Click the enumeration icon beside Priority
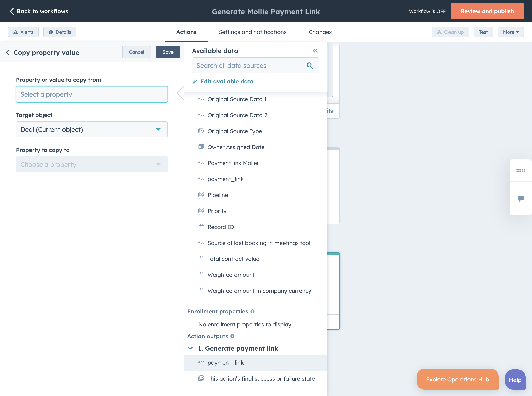Screen dimensions: 532x396 (201, 210)
